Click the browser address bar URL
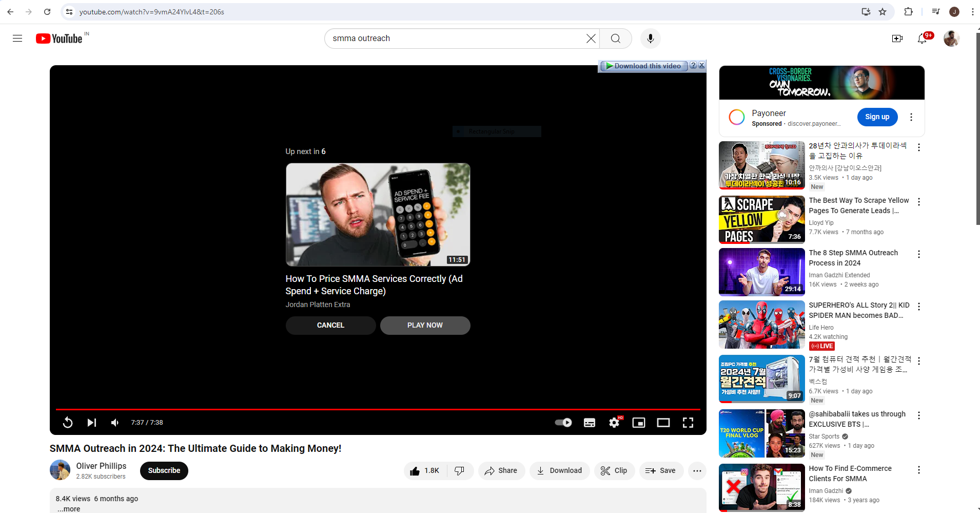The image size is (980, 513). 152,12
